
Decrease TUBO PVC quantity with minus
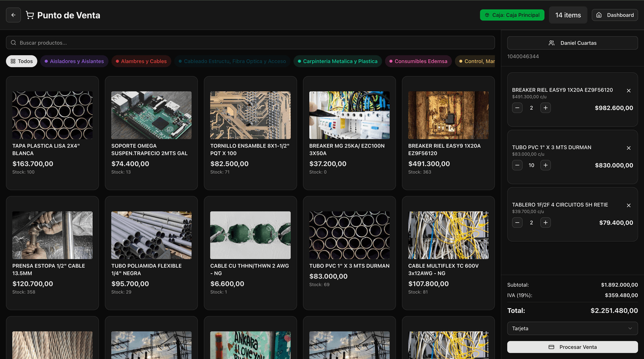[517, 165]
